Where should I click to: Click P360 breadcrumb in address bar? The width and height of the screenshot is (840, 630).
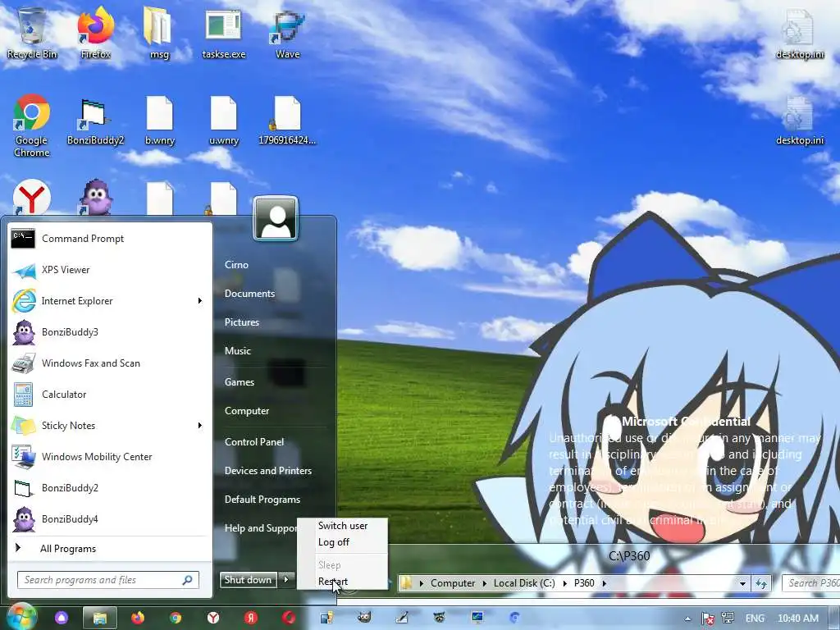click(584, 583)
